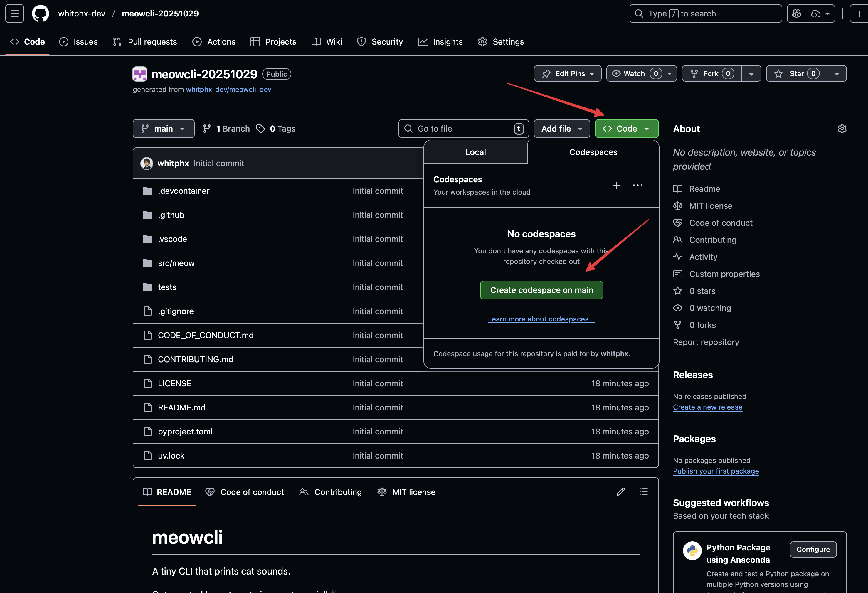Image resolution: width=868 pixels, height=593 pixels.
Task: Open Custom properties in About sidebar
Action: point(724,274)
